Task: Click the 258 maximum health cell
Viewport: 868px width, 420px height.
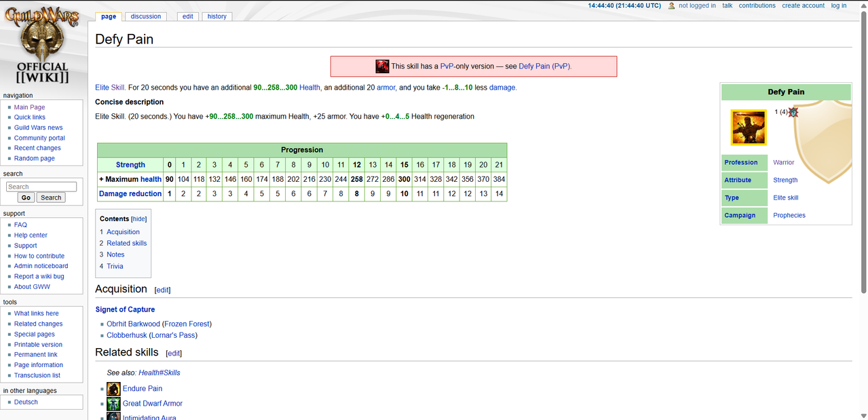Action: click(x=356, y=179)
